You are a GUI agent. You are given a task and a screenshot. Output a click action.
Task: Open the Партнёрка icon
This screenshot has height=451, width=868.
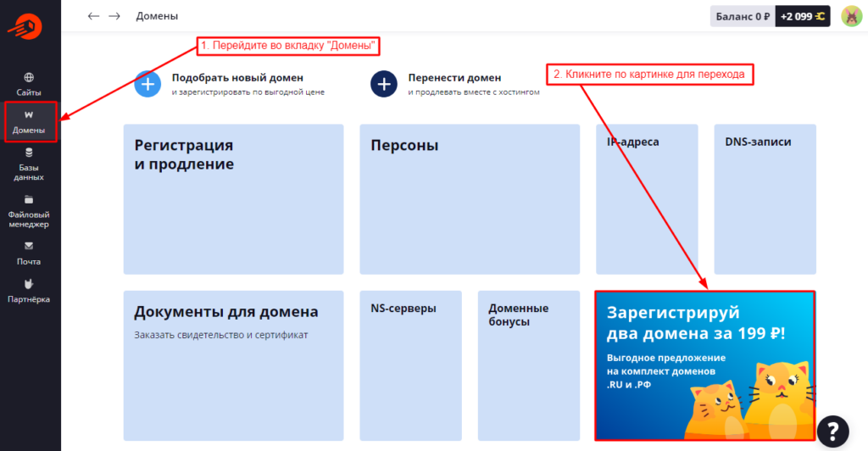[29, 284]
